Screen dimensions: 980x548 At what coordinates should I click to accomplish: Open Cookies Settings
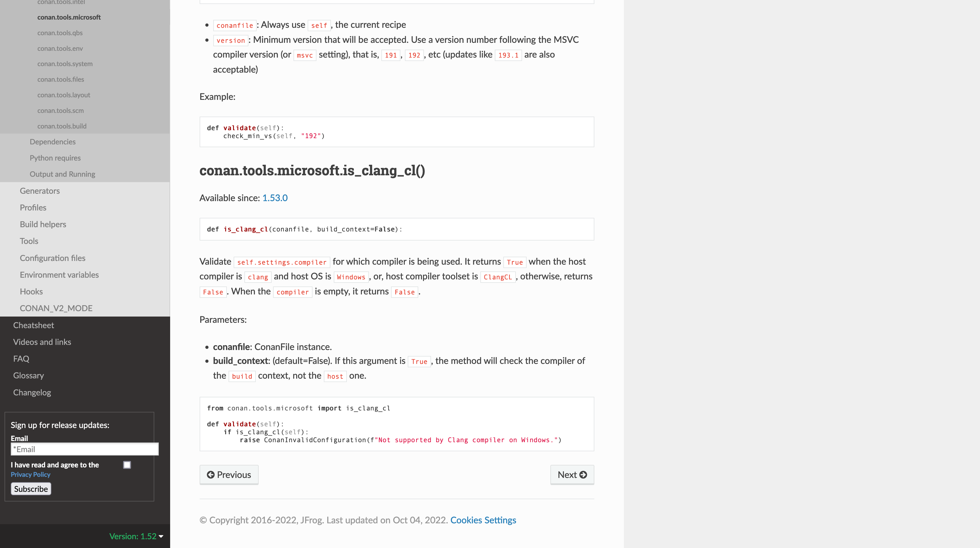point(483,520)
